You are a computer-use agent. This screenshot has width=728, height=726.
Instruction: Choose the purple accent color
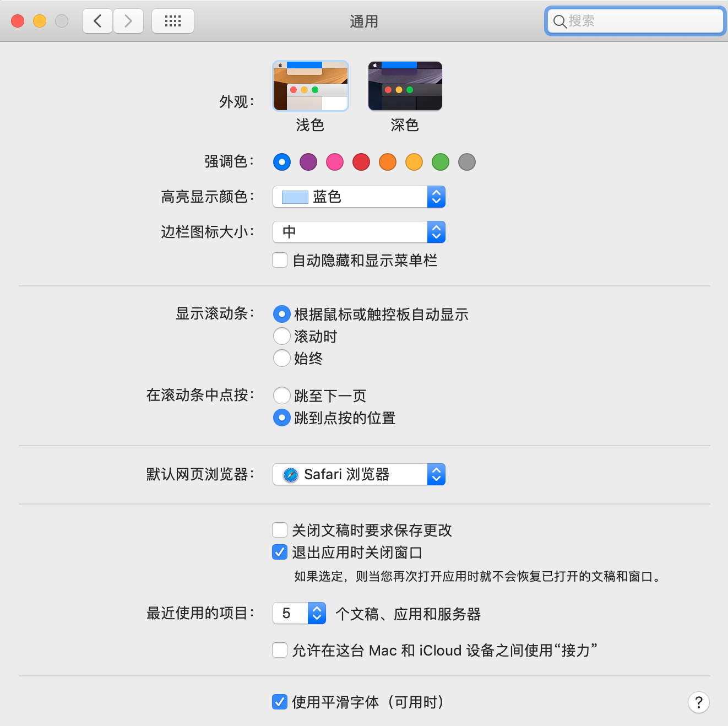click(x=308, y=162)
